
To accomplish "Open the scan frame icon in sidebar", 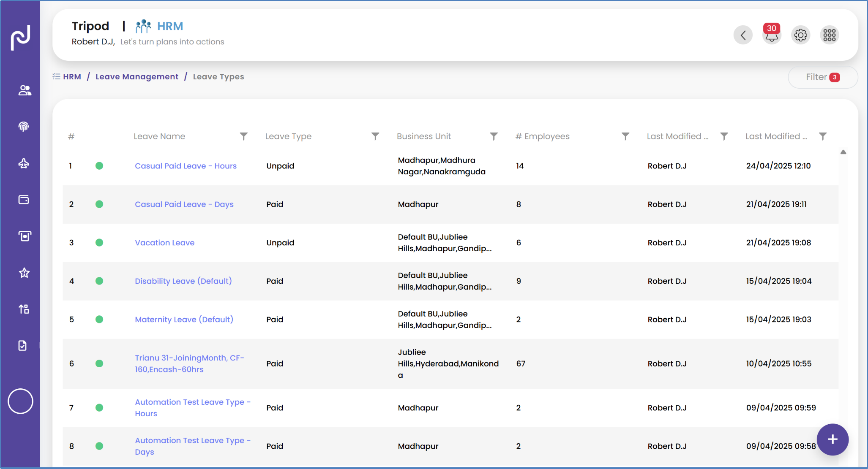I will point(25,236).
